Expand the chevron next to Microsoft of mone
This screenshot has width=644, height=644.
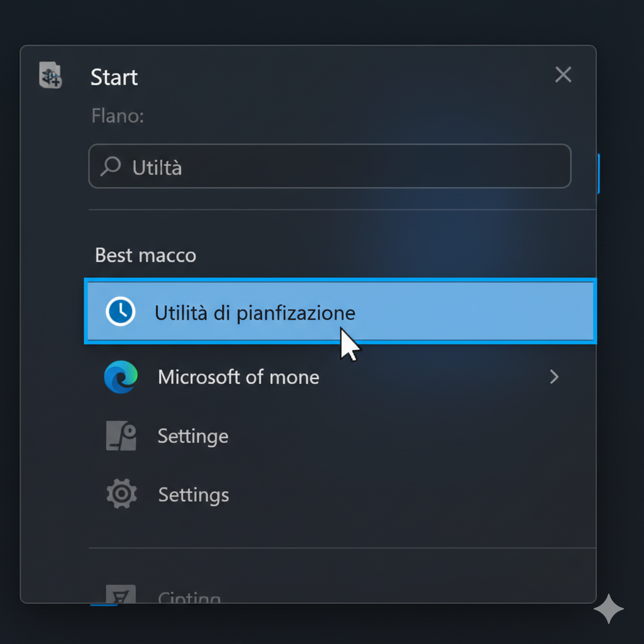tap(554, 377)
